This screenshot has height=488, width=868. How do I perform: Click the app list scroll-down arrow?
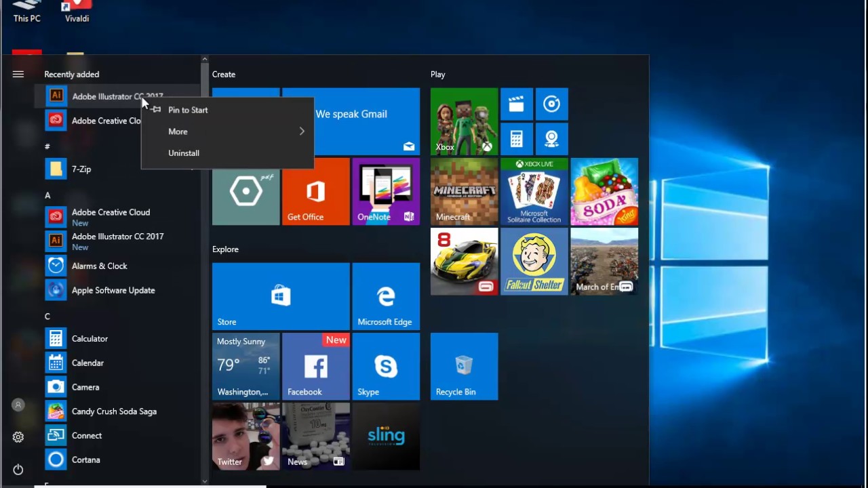click(x=205, y=481)
